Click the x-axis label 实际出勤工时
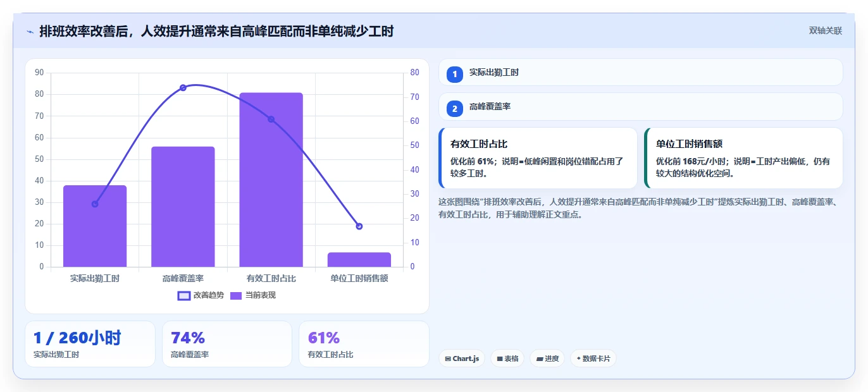The image size is (868, 392). tap(95, 278)
